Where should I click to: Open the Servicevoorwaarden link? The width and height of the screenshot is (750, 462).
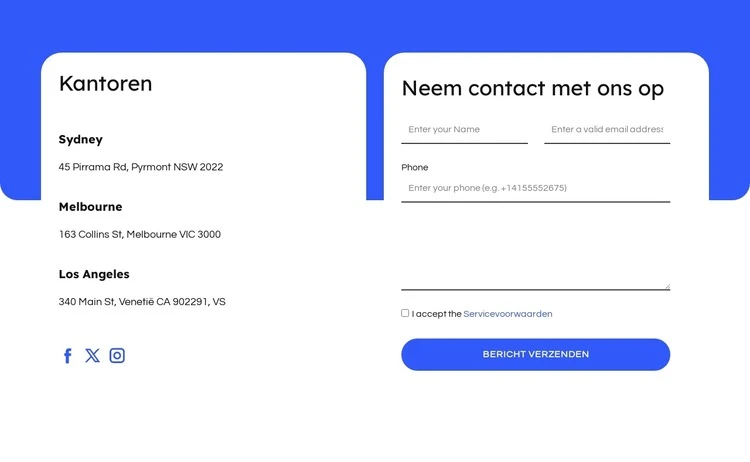pos(507,314)
